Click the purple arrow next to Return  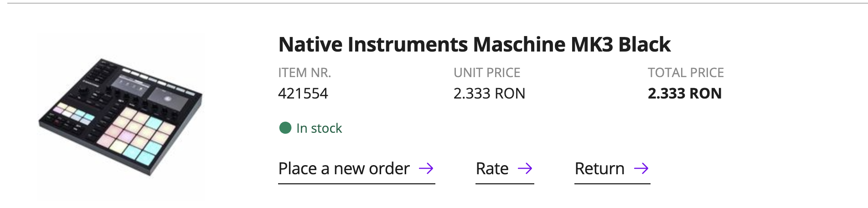(x=641, y=169)
